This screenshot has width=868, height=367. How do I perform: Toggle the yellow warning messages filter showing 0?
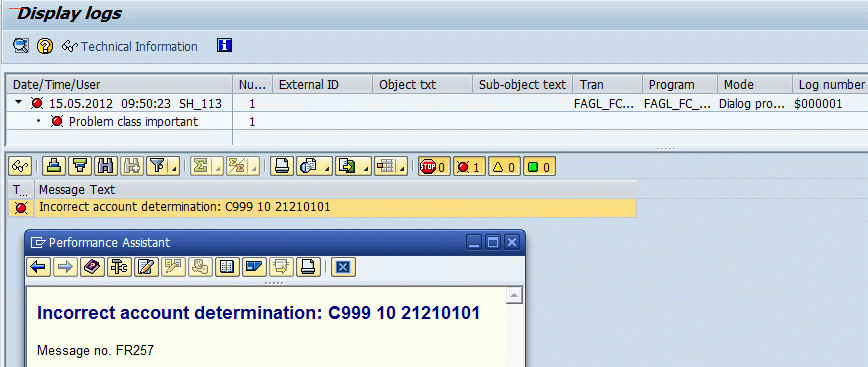pos(504,166)
